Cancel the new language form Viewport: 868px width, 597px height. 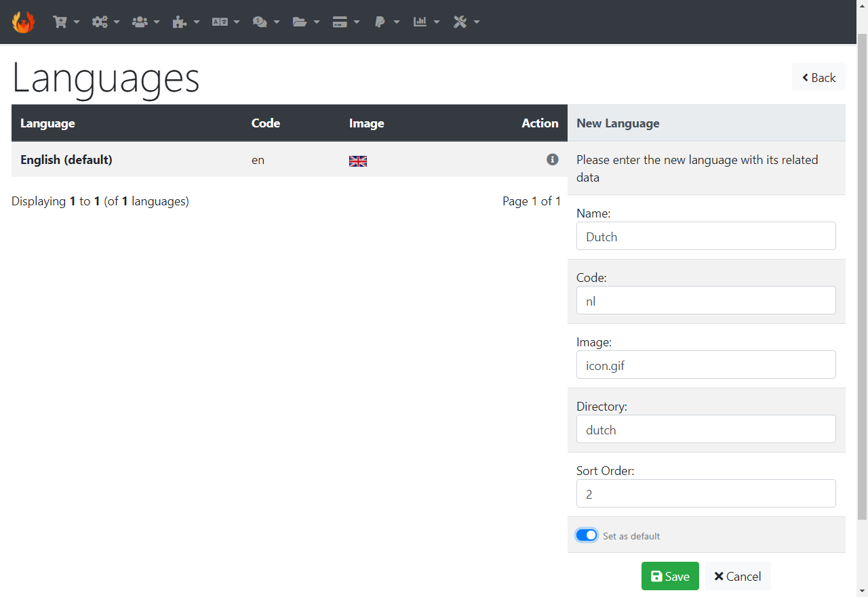point(738,576)
